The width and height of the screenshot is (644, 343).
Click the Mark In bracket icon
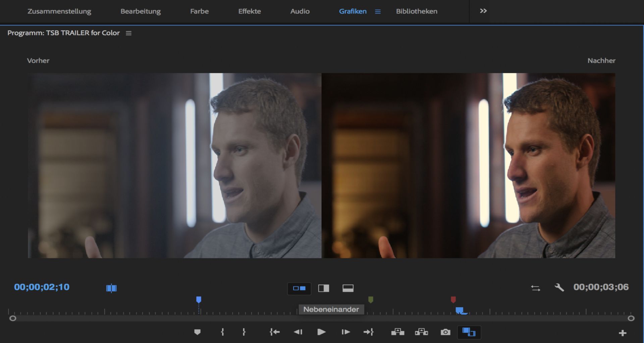[222, 332]
